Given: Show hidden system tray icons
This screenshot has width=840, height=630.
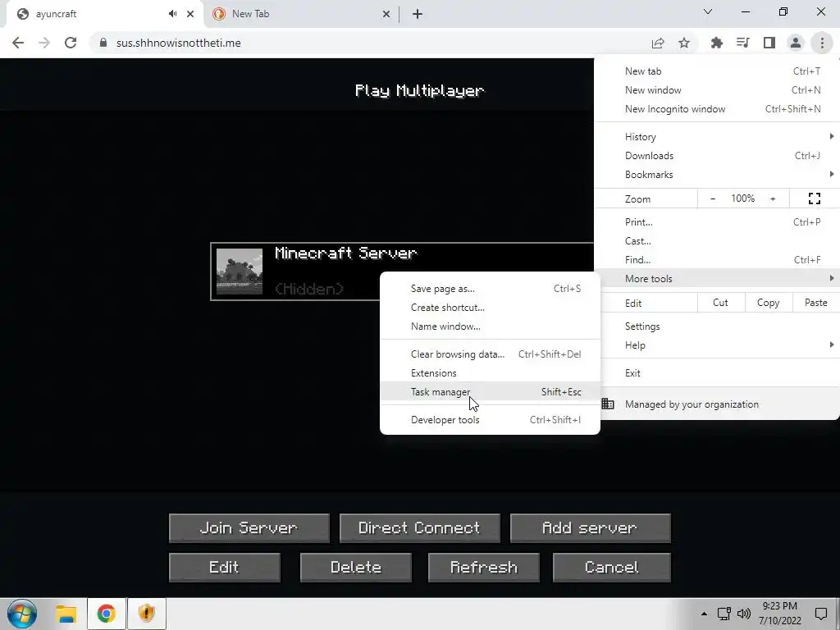Looking at the screenshot, I should (x=704, y=614).
